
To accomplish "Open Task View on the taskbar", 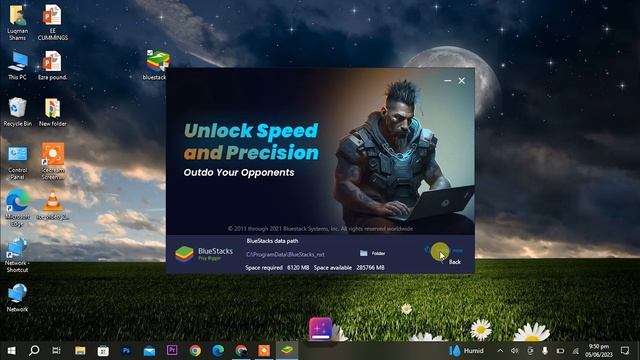I will click(x=57, y=351).
